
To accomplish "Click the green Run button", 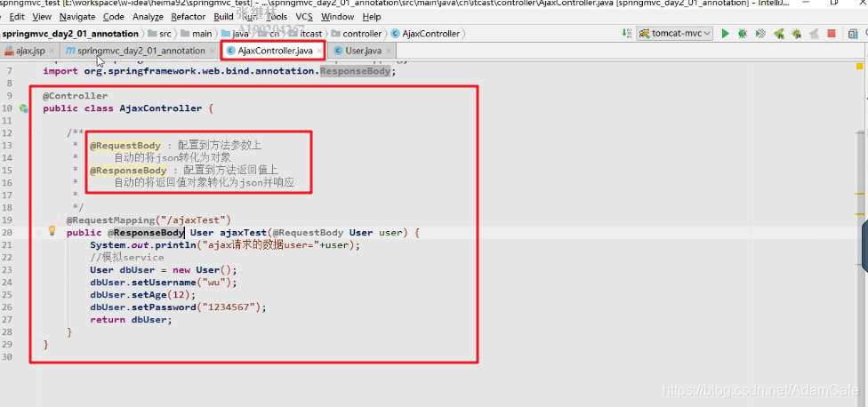I will (x=725, y=34).
